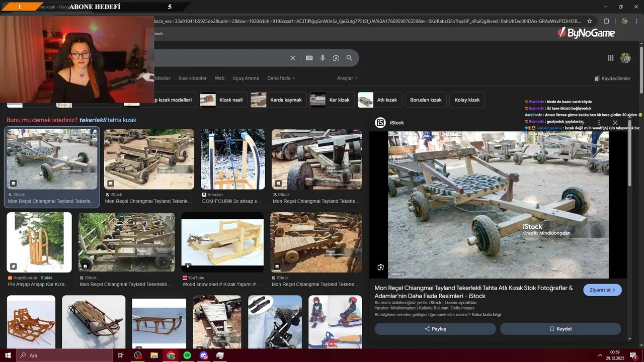Open Task View on the taskbar

pos(121,355)
